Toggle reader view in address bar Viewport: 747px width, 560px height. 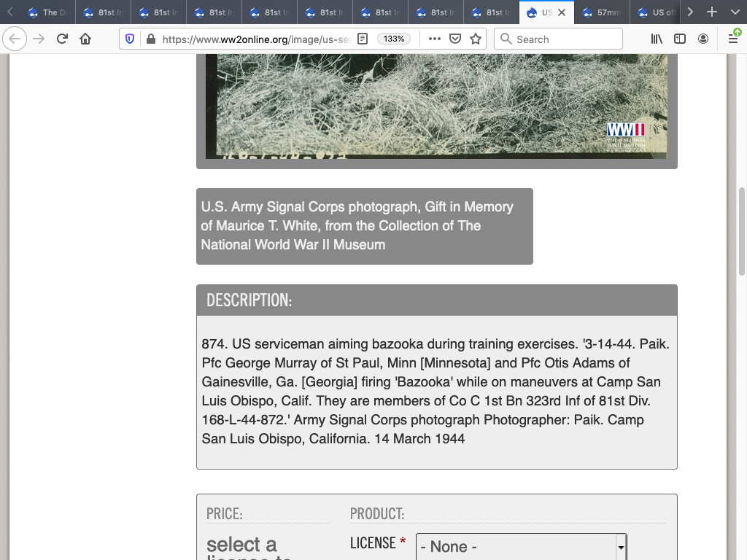click(x=363, y=39)
